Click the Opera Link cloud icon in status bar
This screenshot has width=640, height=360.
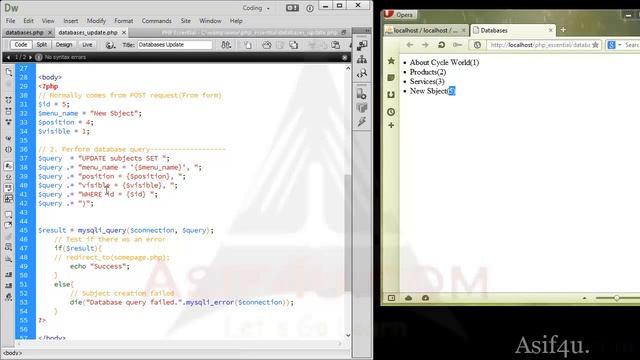408,298
